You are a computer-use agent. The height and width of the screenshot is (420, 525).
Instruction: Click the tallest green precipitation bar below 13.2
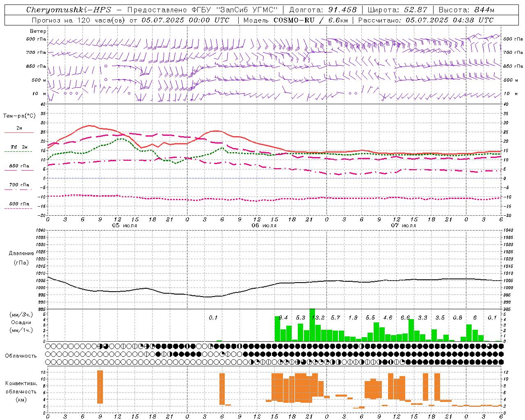pyautogui.click(x=312, y=325)
